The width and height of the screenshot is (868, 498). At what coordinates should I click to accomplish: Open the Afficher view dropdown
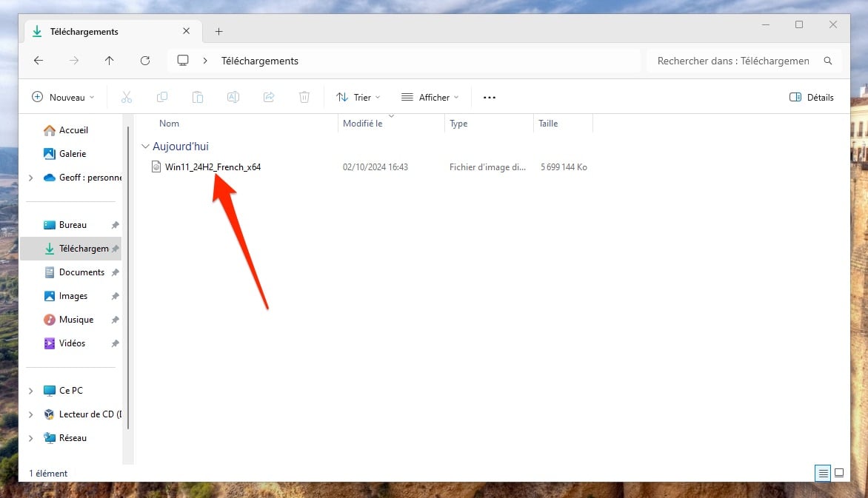[x=430, y=98]
